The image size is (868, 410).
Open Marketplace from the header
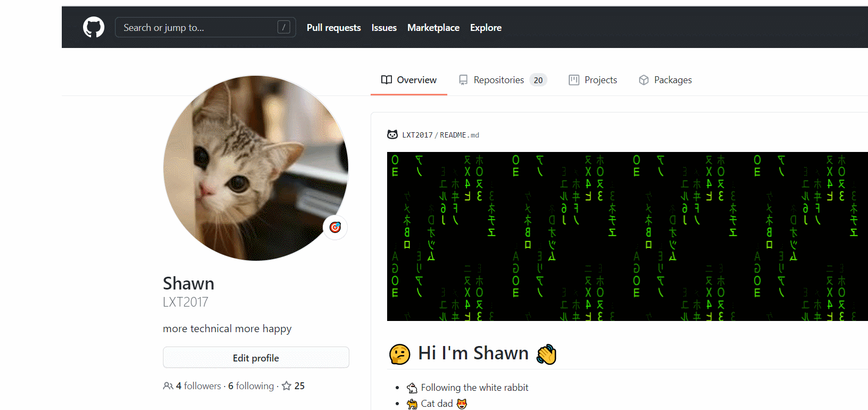pyautogui.click(x=433, y=28)
